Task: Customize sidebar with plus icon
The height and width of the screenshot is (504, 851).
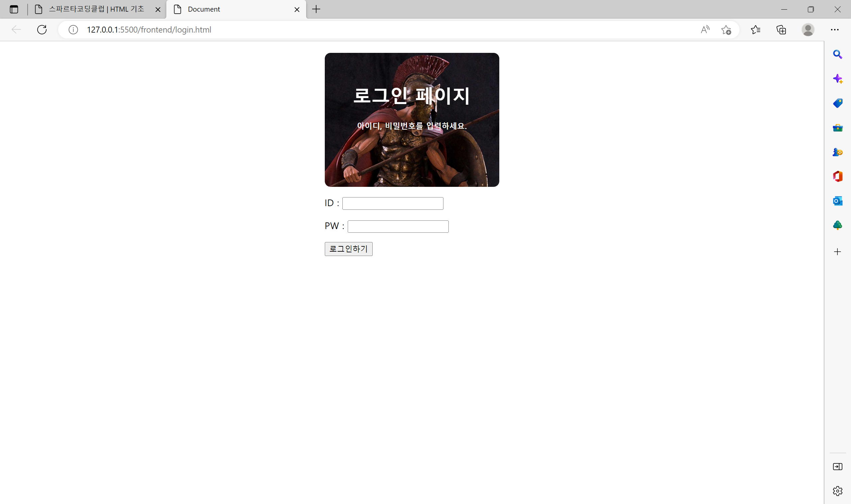Action: click(837, 252)
